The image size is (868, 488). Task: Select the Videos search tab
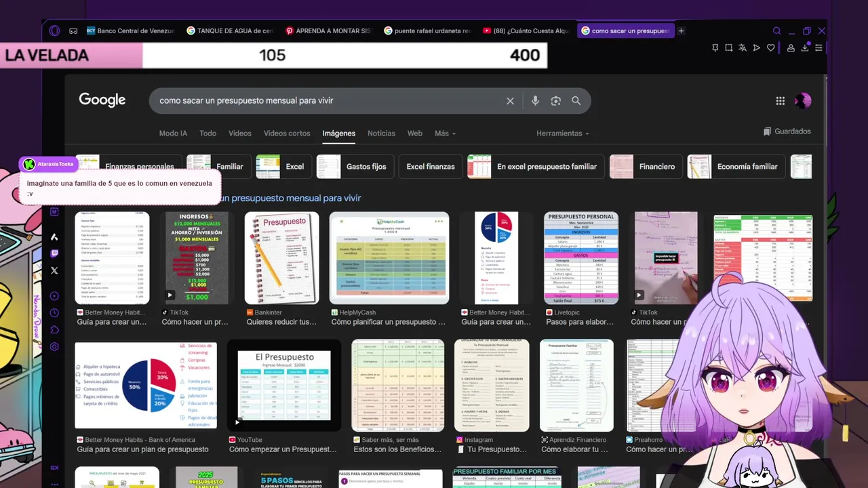click(240, 134)
